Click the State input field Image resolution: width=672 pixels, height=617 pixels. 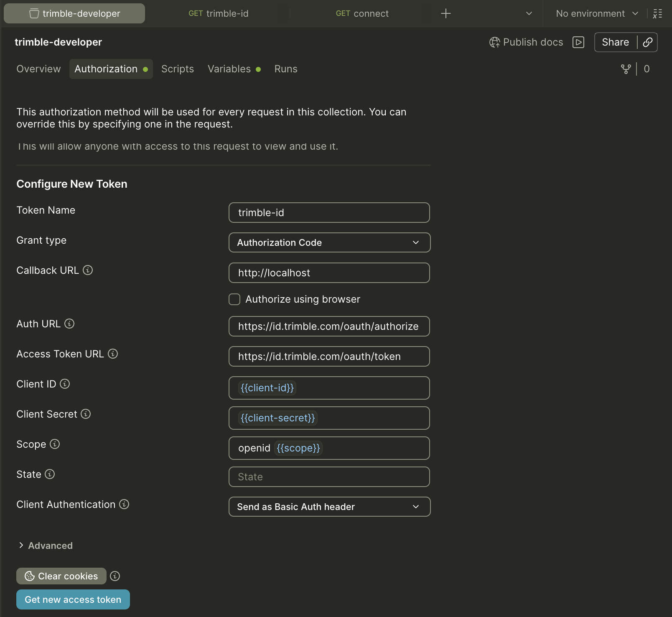coord(329,477)
